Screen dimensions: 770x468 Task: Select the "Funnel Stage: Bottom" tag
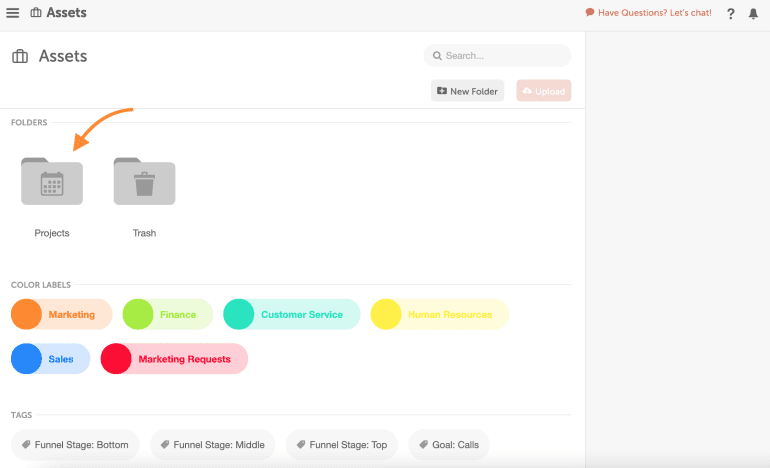pyautogui.click(x=76, y=445)
